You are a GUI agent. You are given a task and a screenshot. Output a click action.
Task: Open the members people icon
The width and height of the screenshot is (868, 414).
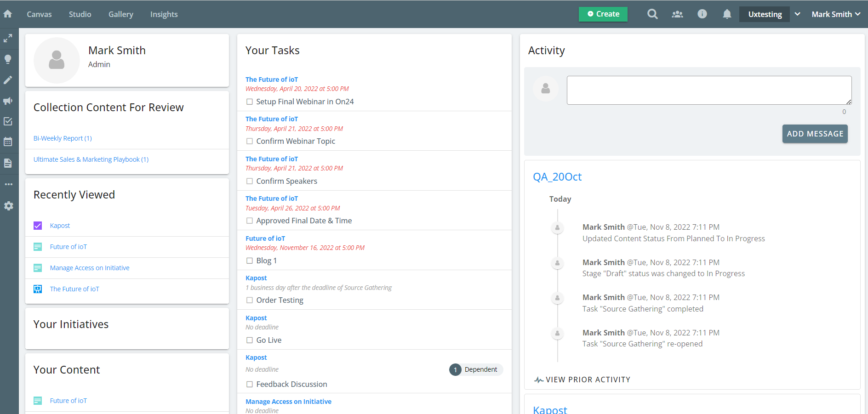click(677, 14)
